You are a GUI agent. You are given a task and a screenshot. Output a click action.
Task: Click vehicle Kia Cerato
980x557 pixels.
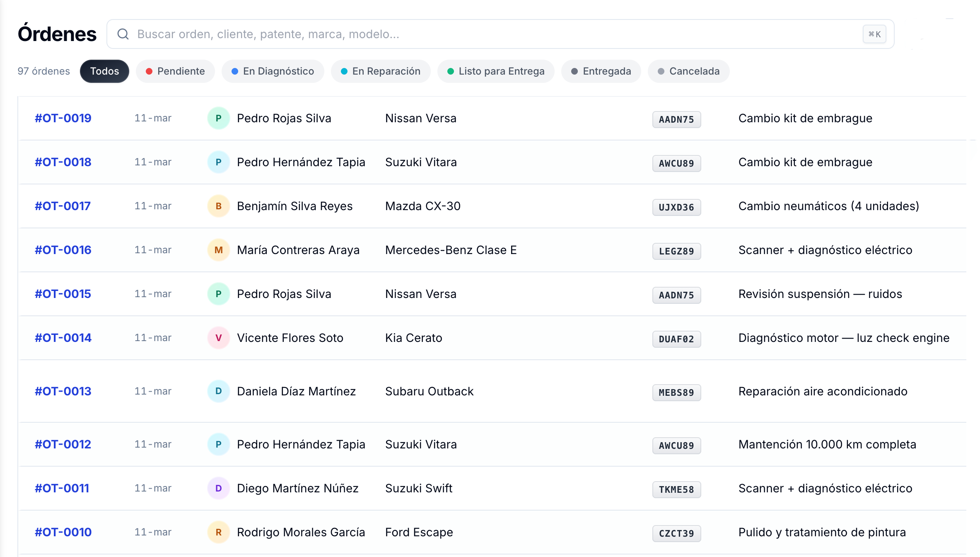coord(413,338)
